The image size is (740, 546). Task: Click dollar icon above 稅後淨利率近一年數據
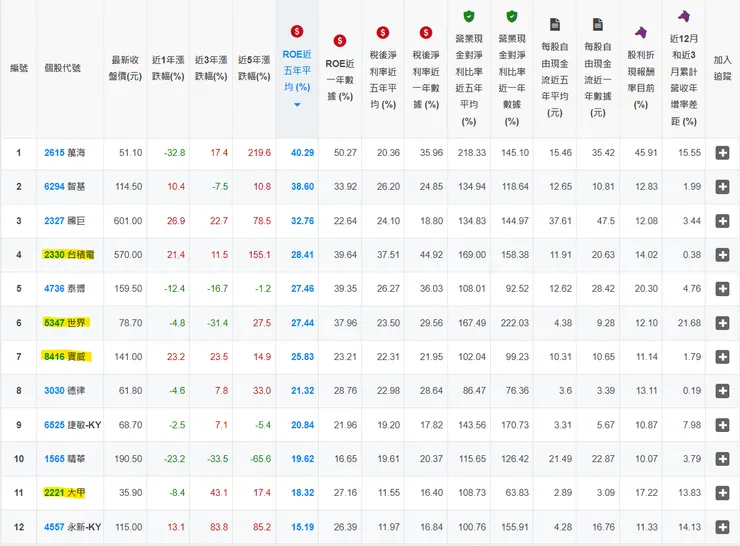pyautogui.click(x=426, y=33)
